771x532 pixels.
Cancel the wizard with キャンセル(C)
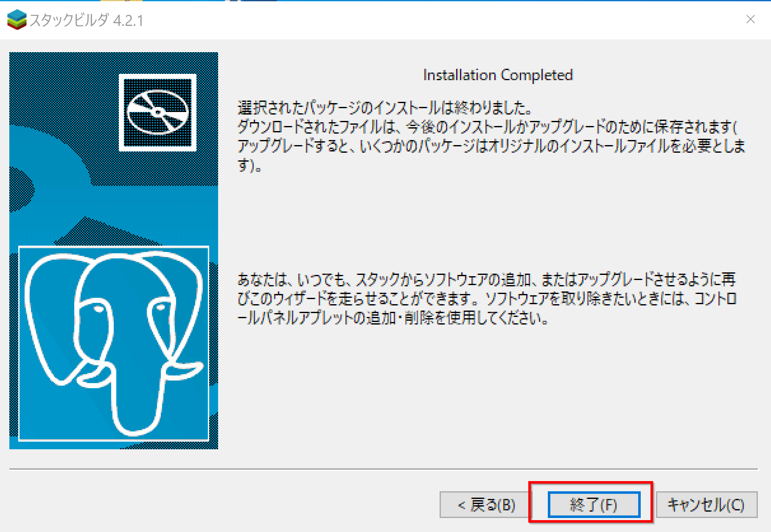tap(707, 504)
